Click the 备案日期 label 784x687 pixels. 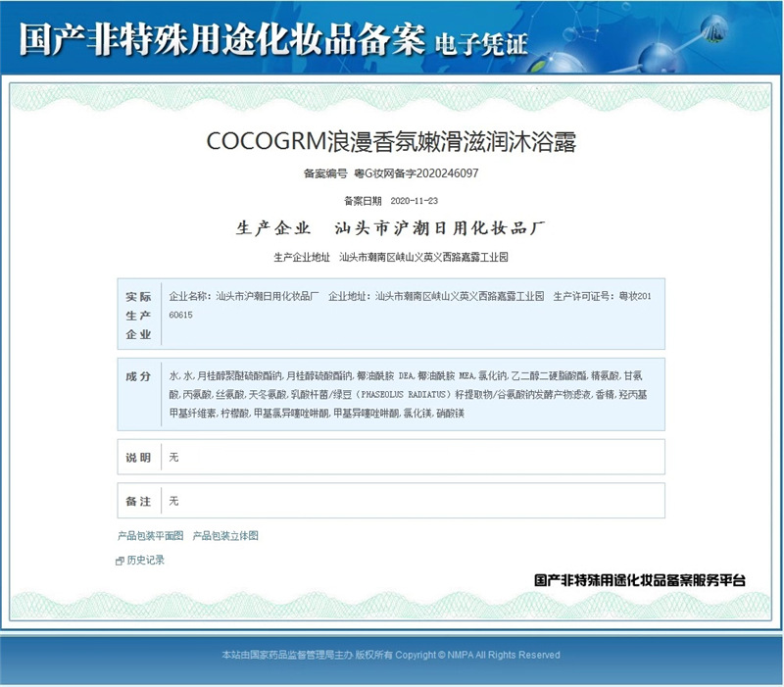(x=363, y=201)
